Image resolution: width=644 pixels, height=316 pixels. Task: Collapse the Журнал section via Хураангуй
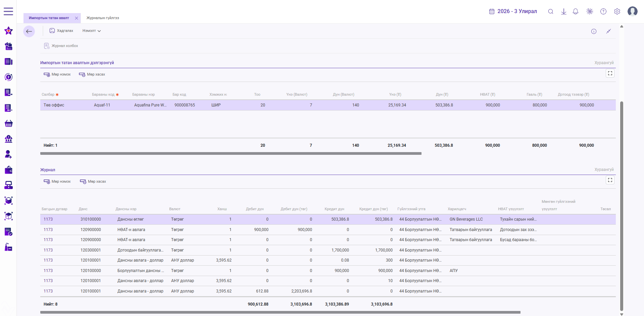click(x=604, y=170)
